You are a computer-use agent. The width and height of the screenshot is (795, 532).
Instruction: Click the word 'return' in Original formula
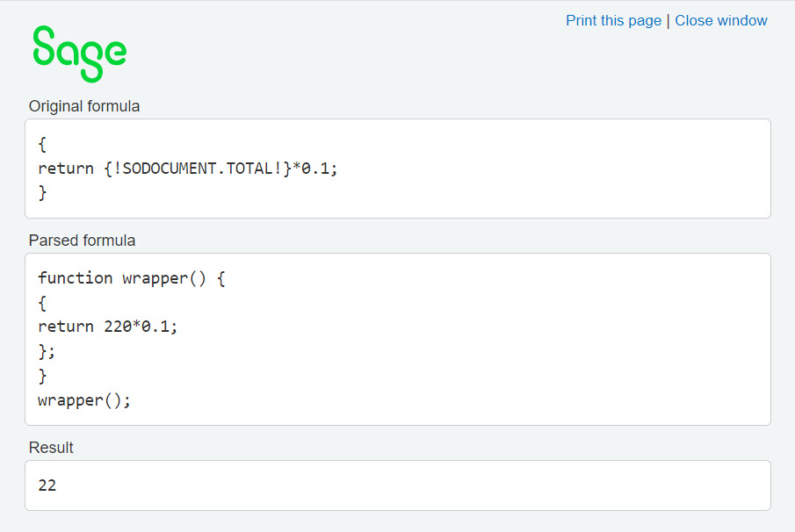click(66, 169)
